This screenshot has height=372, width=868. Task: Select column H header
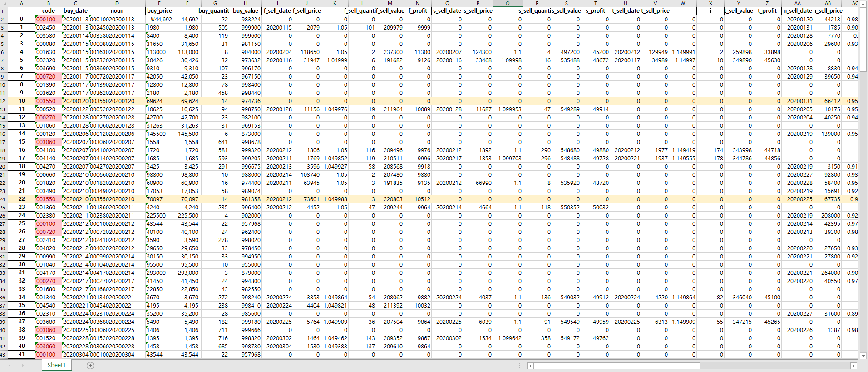click(246, 3)
